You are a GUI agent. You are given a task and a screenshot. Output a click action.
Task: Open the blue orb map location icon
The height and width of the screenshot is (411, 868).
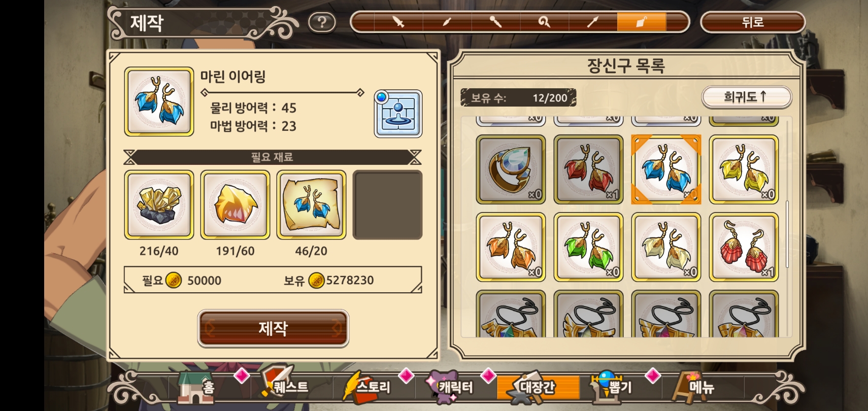(398, 114)
